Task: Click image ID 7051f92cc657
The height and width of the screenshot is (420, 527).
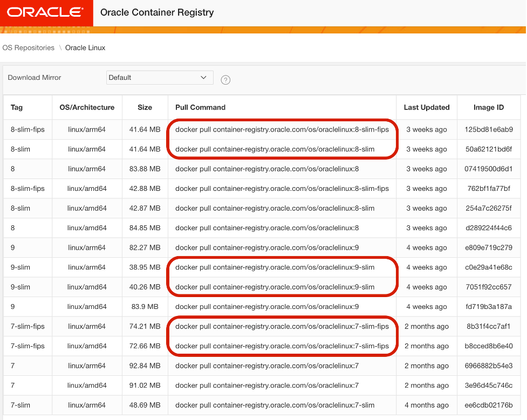Action: coord(489,287)
